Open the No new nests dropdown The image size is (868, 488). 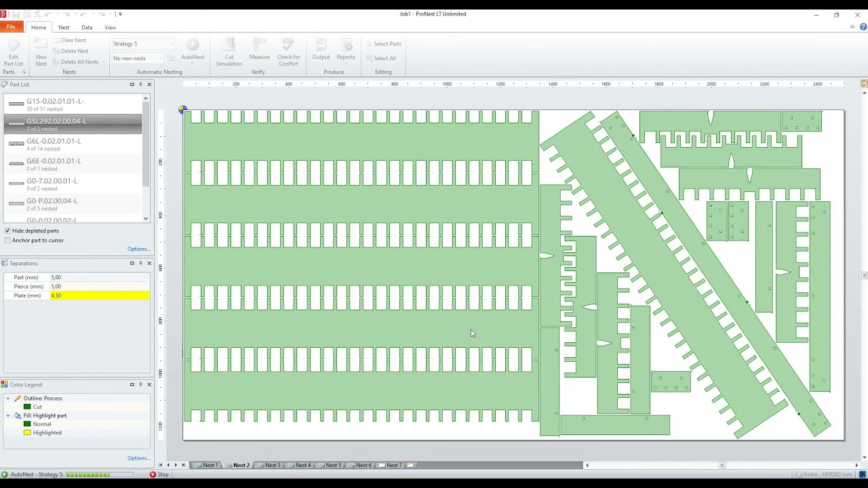[160, 58]
